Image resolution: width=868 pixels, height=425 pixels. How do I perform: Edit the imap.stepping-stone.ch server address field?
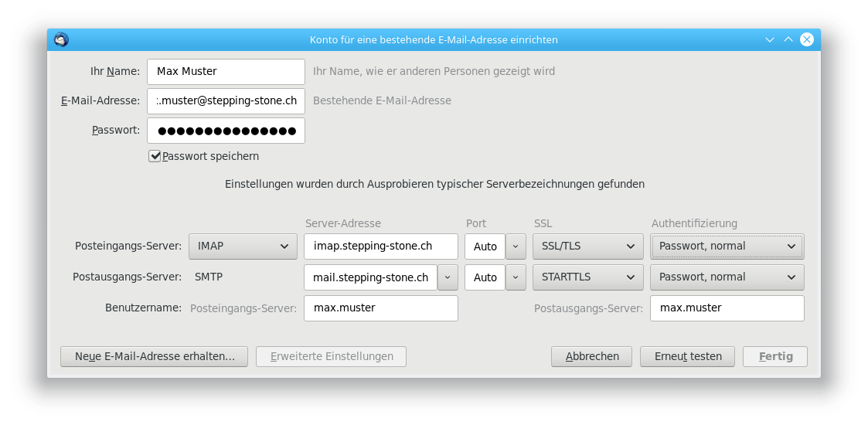click(x=380, y=246)
